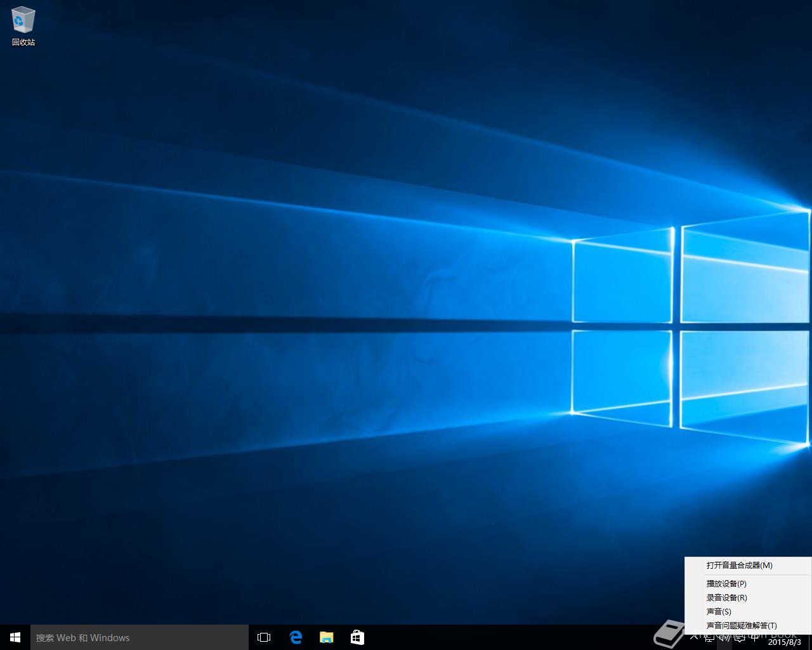The width and height of the screenshot is (812, 650).
Task: Select 录音设备(R) in the context menu
Action: 748,597
